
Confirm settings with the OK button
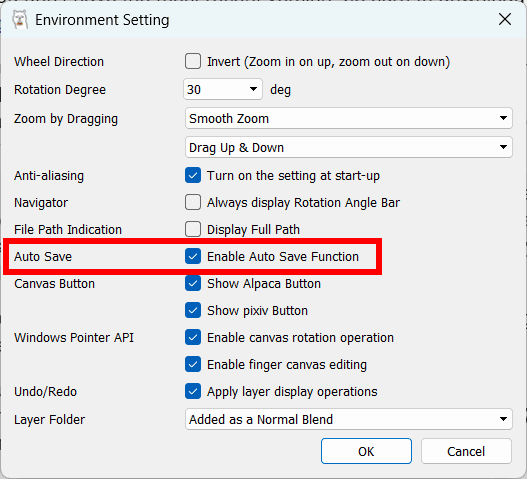[x=366, y=451]
